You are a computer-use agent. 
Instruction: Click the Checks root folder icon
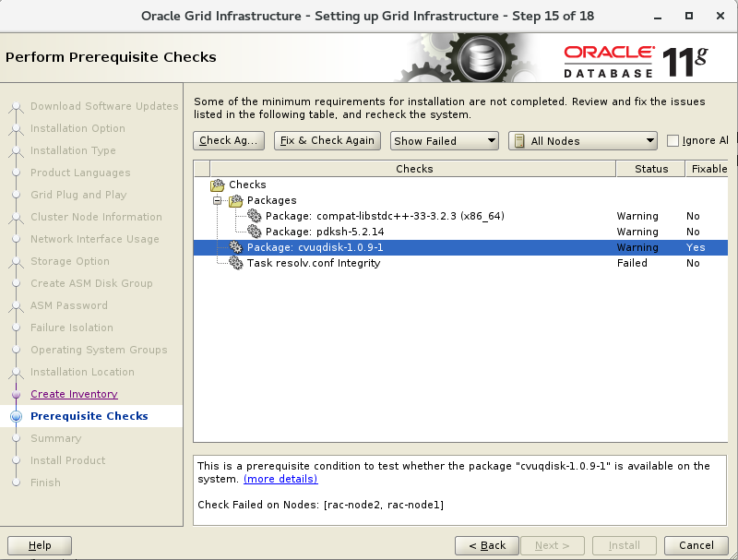218,185
